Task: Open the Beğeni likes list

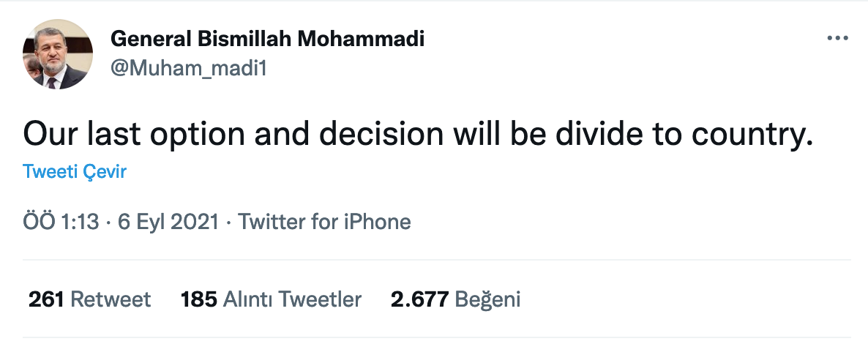Action: pos(487,299)
